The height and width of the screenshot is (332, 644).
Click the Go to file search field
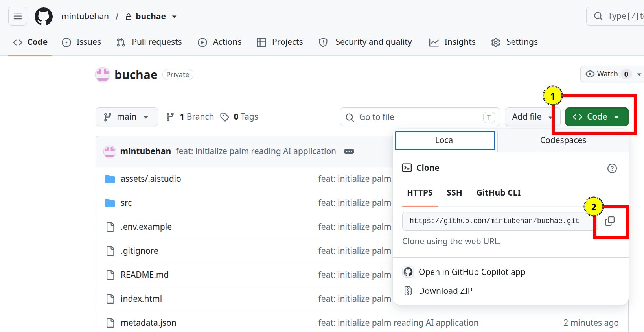click(420, 117)
